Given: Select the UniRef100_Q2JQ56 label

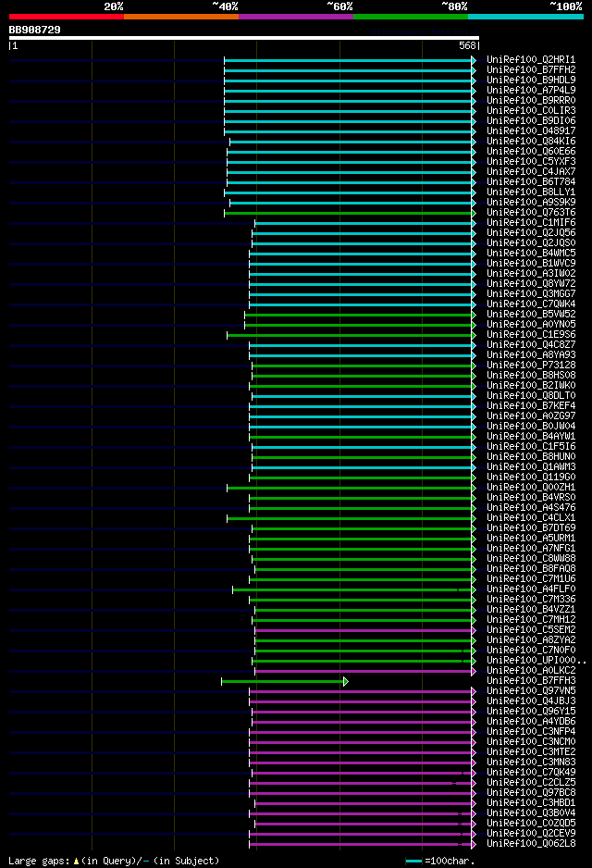Looking at the screenshot, I should 531,233.
